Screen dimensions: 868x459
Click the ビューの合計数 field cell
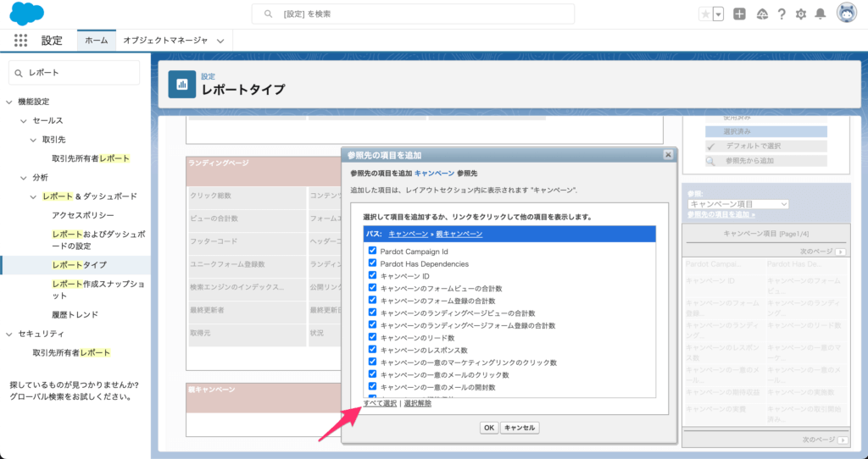coord(247,219)
